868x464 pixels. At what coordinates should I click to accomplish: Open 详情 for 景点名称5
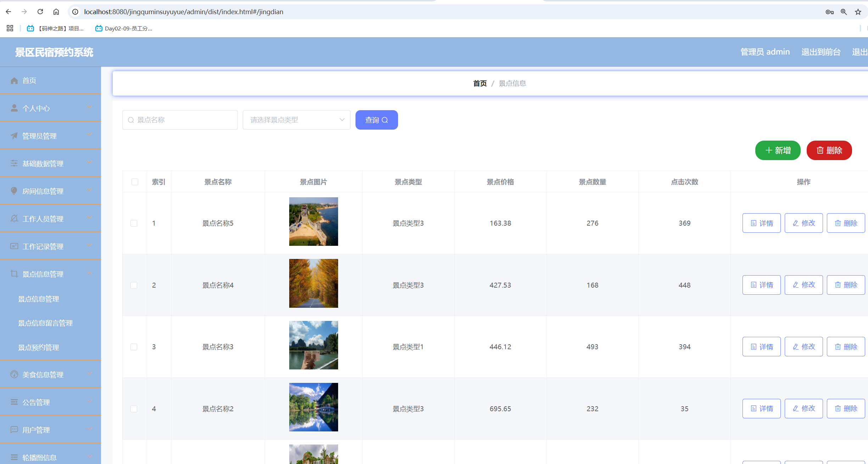[761, 223]
